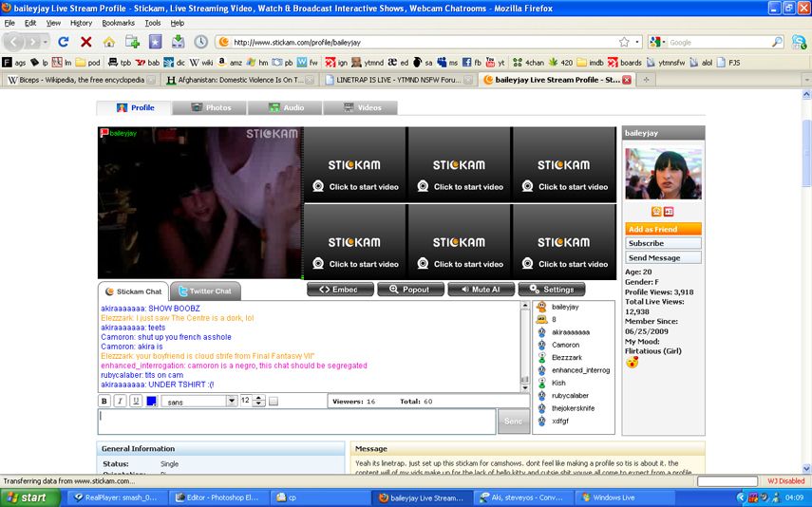Toggle bold chat formatting
This screenshot has width=812, height=507.
click(104, 401)
